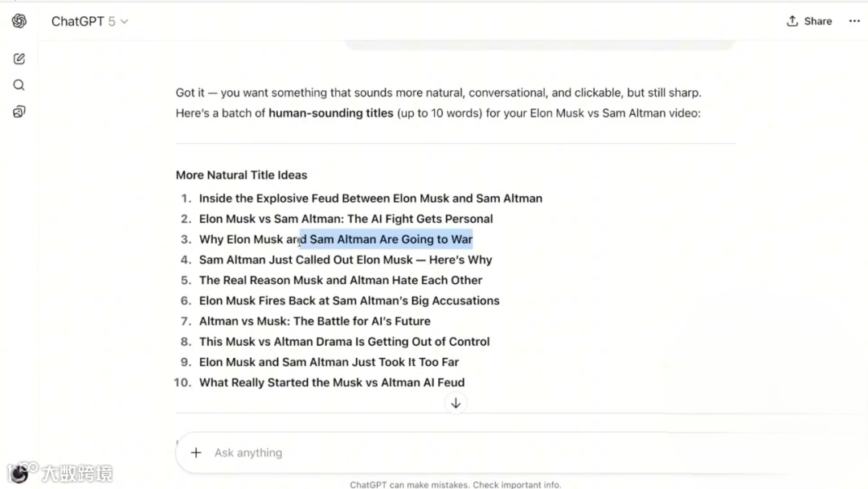This screenshot has height=489, width=868.
Task: Click title 'The AI Fight Gets Personal'
Action: (420, 219)
